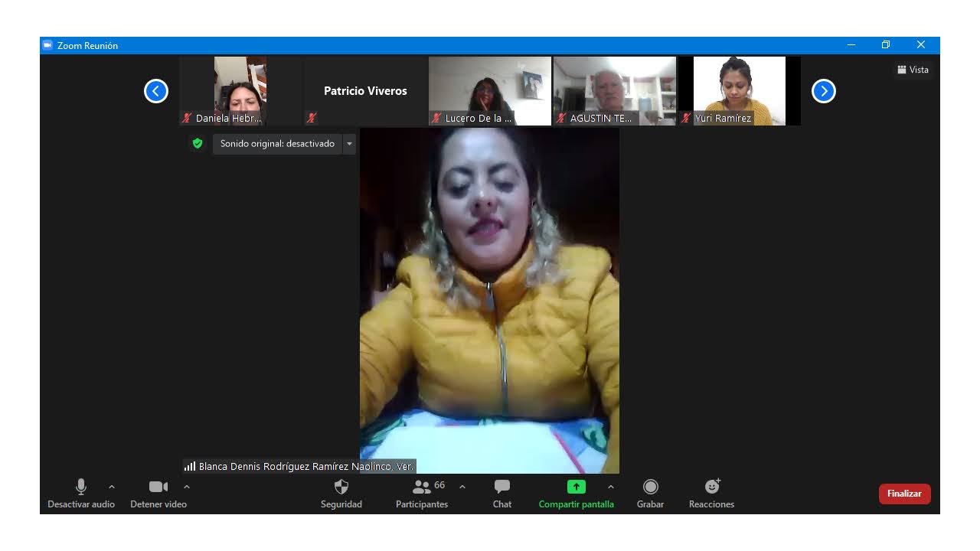Click the red Finalizar button
The width and height of the screenshot is (980, 551).
pyautogui.click(x=905, y=494)
